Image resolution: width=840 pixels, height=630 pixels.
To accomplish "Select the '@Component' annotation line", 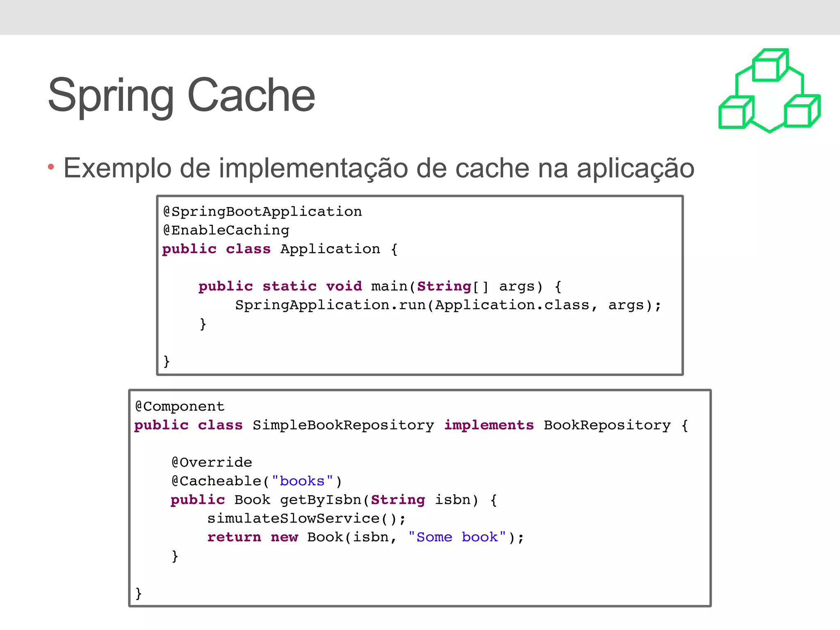I will pos(180,406).
